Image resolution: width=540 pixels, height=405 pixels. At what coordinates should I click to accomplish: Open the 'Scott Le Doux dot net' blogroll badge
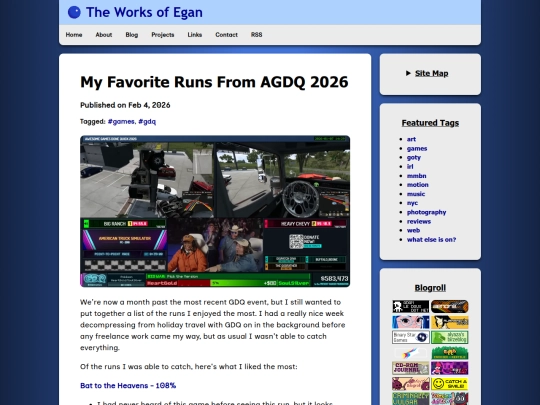[411, 307]
